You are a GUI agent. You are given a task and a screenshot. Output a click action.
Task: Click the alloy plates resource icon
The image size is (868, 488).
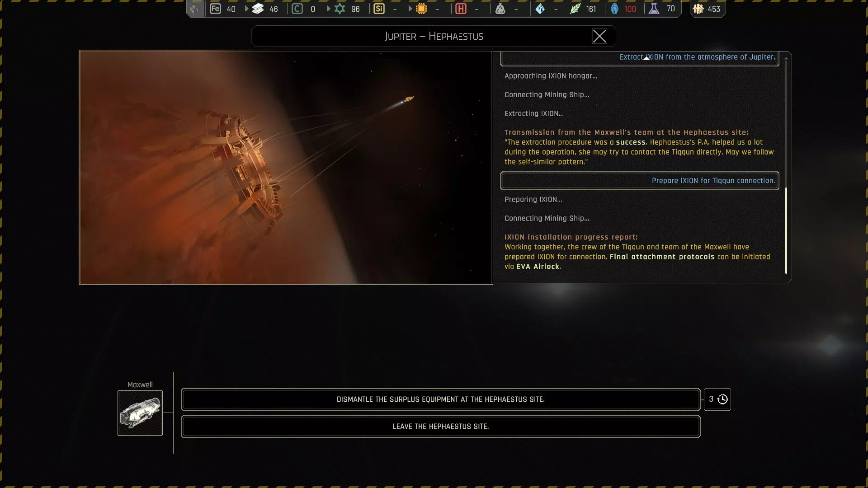pyautogui.click(x=258, y=9)
